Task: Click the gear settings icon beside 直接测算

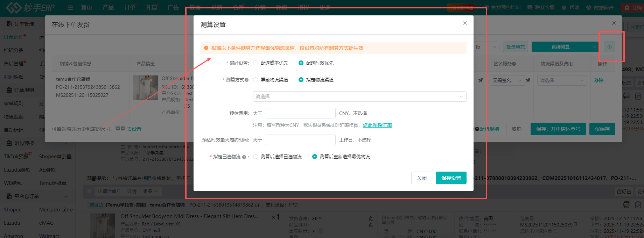Action: [x=609, y=47]
